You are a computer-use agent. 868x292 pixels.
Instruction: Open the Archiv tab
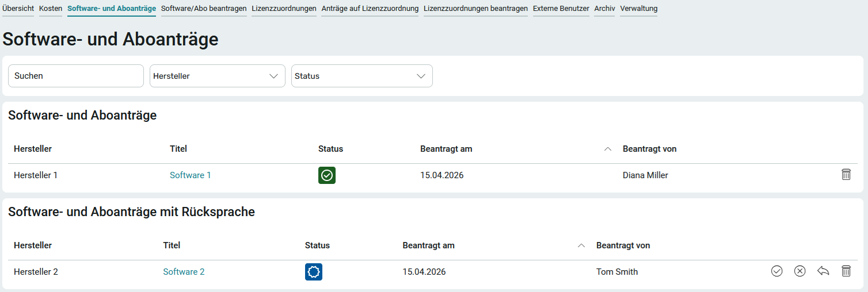click(x=604, y=9)
